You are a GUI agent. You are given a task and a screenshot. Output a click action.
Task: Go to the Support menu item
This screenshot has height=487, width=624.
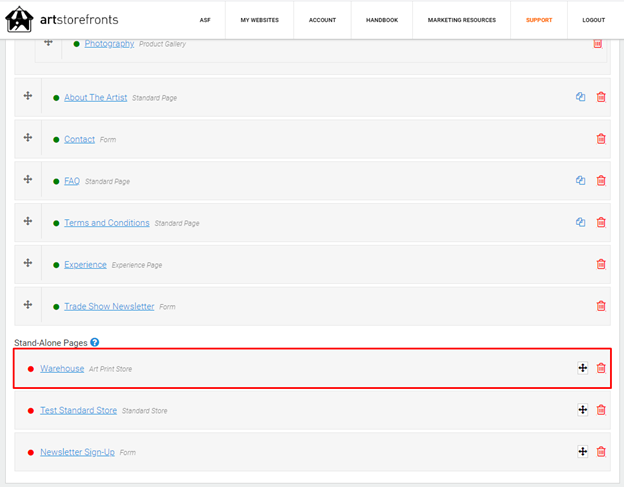coord(539,20)
